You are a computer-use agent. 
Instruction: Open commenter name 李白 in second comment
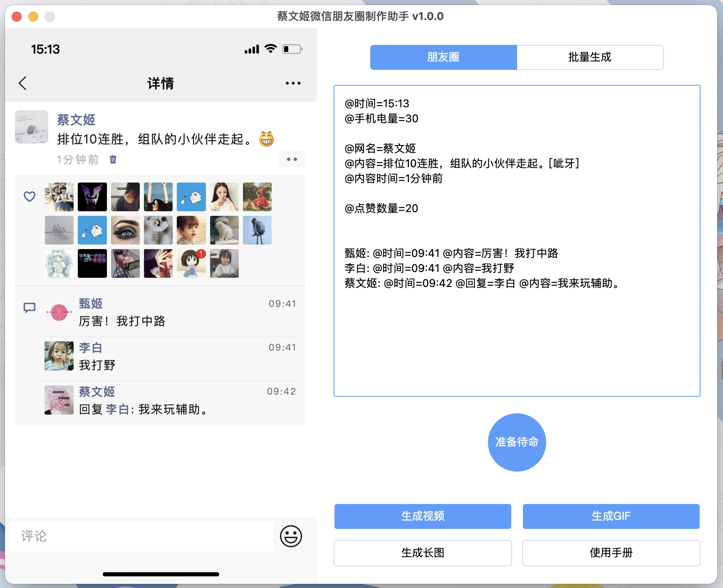(91, 348)
